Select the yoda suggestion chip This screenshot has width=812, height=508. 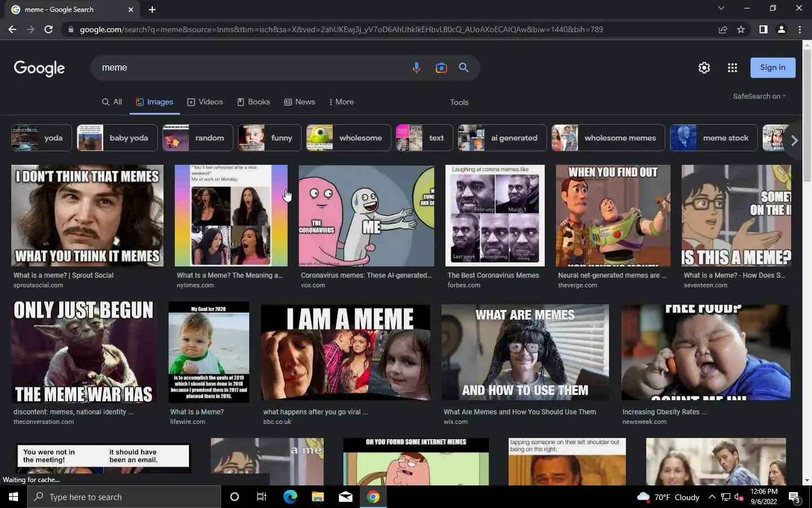[x=42, y=138]
